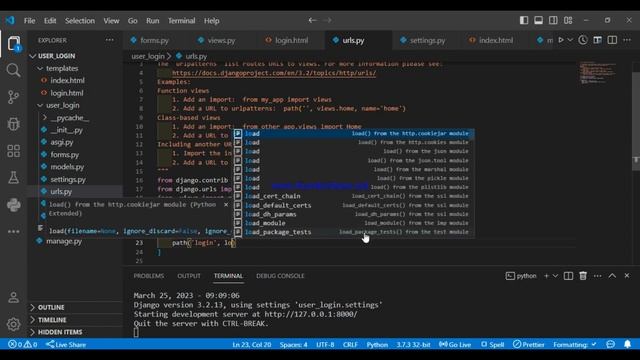
Task: Run Python file play button
Action: pos(561,40)
